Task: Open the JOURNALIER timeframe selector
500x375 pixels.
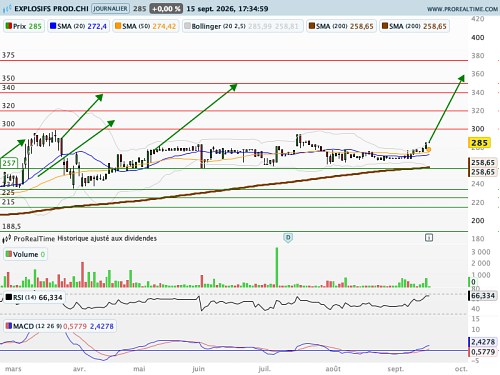Action: point(110,9)
